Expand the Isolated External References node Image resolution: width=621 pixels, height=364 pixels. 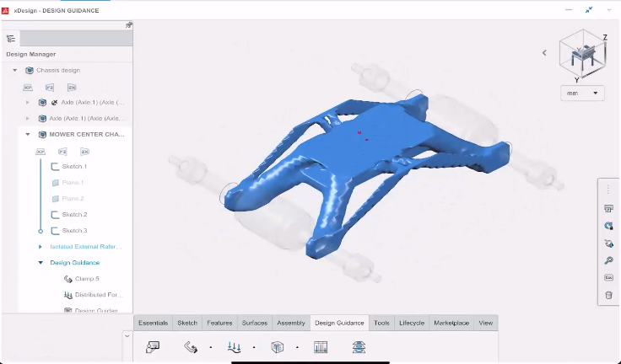(40, 247)
